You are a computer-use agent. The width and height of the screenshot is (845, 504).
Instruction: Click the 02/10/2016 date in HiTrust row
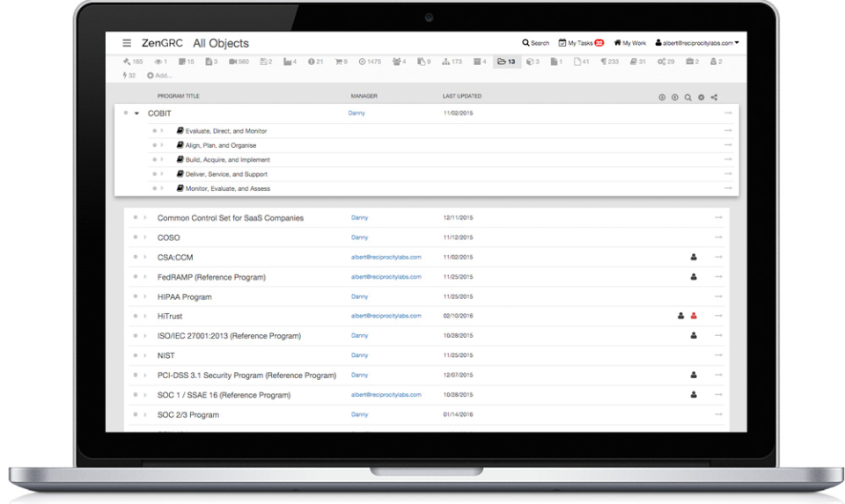click(458, 316)
